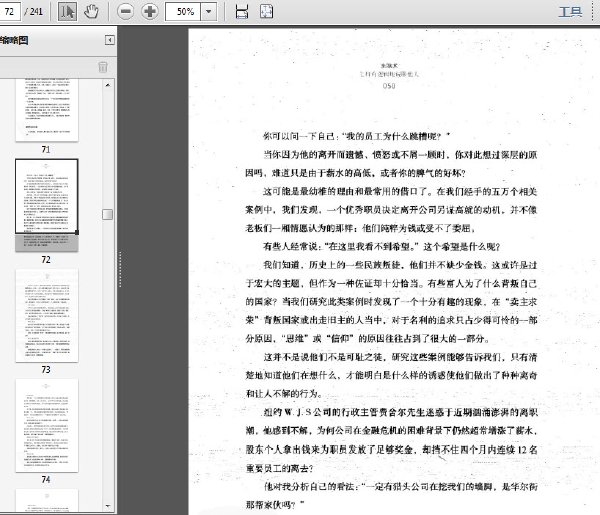Choose the fit one full page icon
600x515 pixels.
(266, 11)
